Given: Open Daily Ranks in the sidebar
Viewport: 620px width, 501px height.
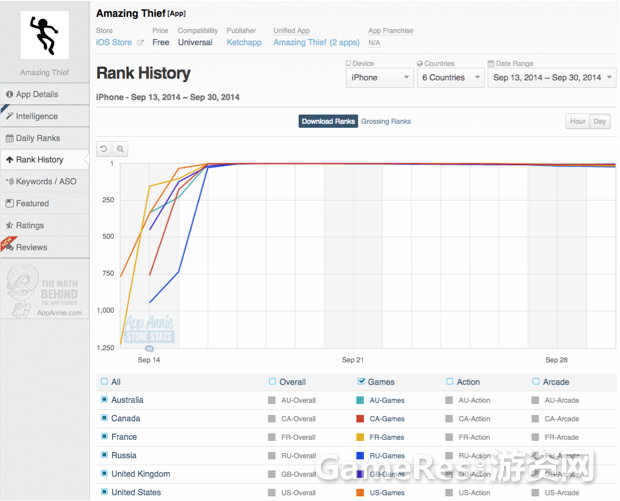Looking at the screenshot, I should [x=45, y=138].
